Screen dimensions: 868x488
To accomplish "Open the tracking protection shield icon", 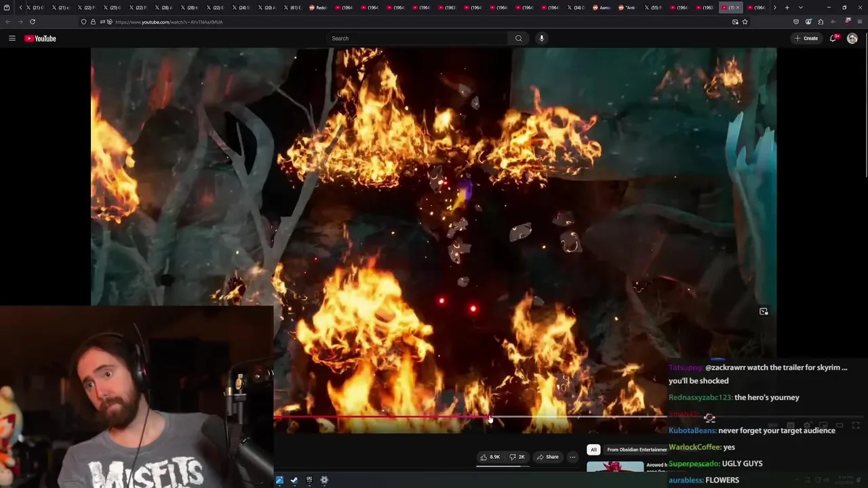I will pyautogui.click(x=83, y=22).
